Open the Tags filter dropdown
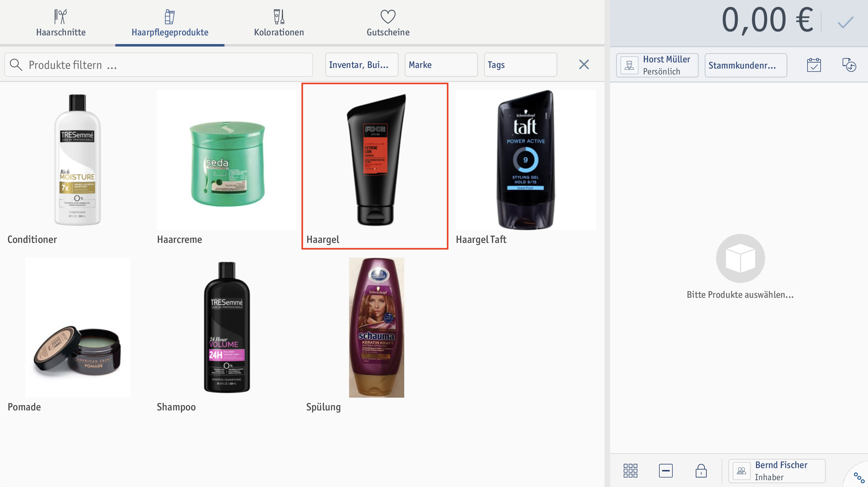This screenshot has height=487, width=868. [x=520, y=65]
